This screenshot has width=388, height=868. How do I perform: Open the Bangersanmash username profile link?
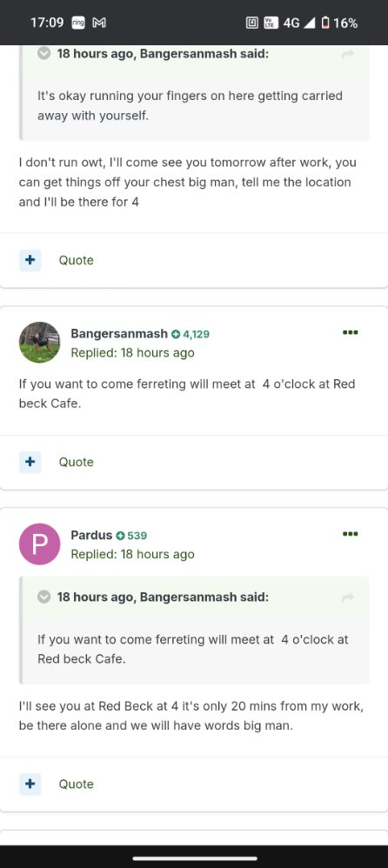point(119,334)
